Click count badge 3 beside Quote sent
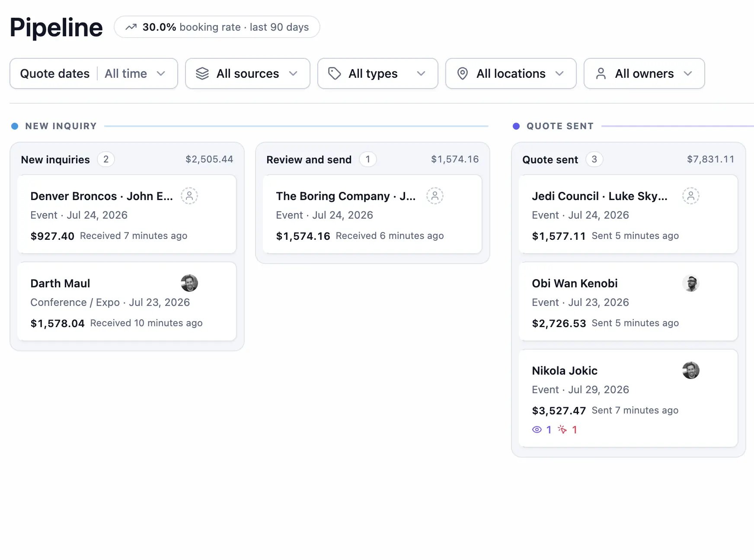 click(594, 159)
